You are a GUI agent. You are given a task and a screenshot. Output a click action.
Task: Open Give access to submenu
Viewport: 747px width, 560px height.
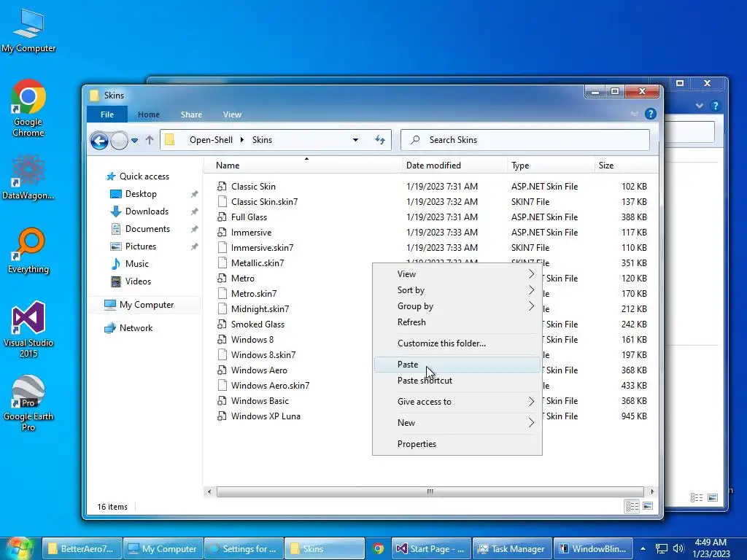point(457,402)
